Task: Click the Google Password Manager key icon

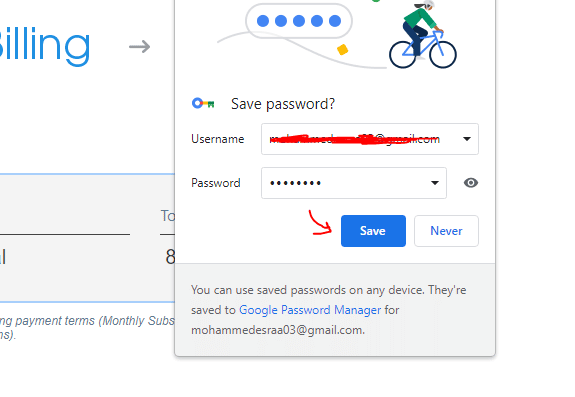Action: click(x=203, y=104)
